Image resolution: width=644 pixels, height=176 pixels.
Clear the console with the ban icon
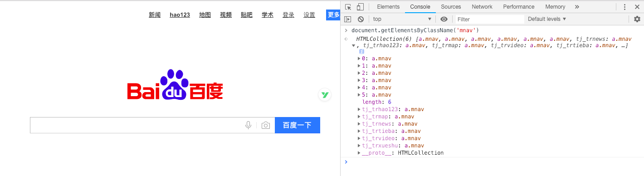(361, 19)
